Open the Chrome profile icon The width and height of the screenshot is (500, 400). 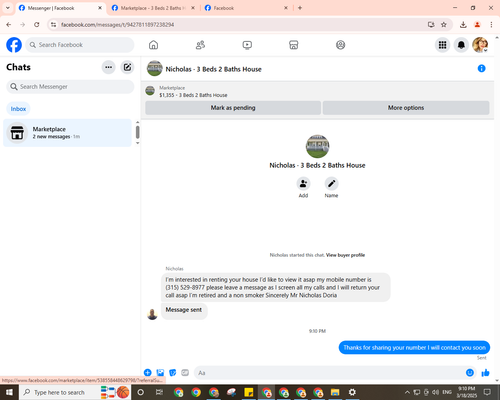point(477,24)
